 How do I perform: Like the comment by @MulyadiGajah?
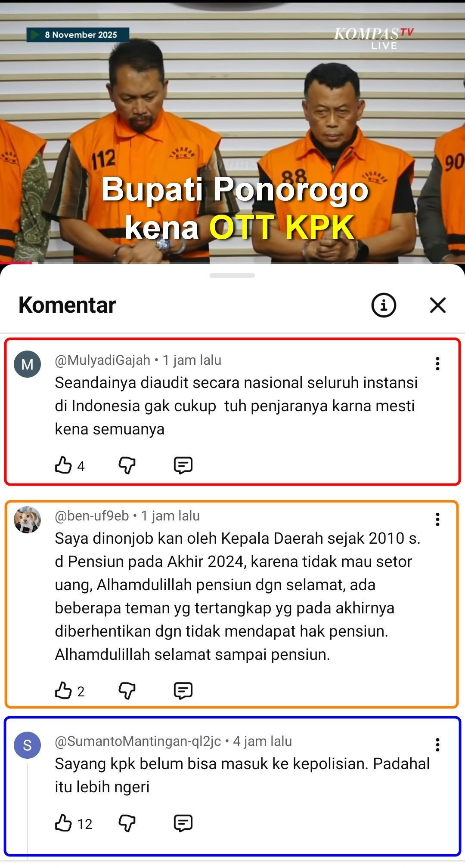click(x=63, y=465)
